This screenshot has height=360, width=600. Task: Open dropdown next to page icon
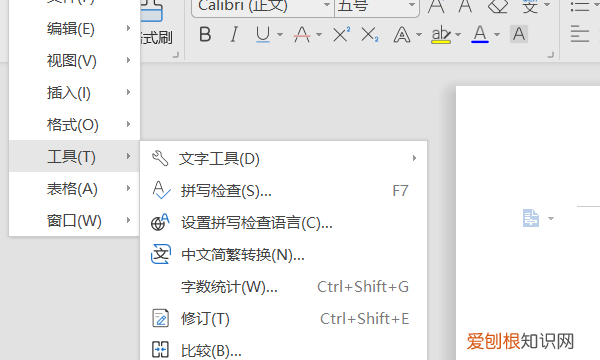551,218
